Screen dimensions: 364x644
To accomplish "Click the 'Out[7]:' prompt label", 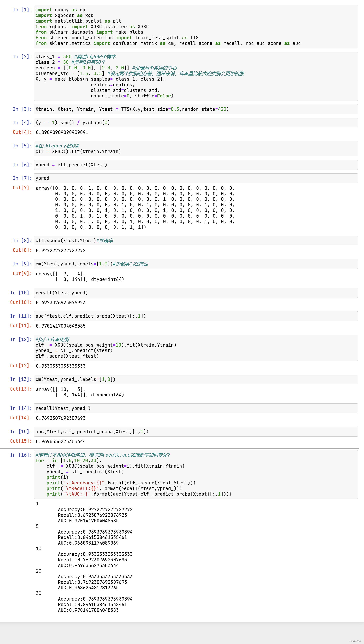I will (x=22, y=188).
